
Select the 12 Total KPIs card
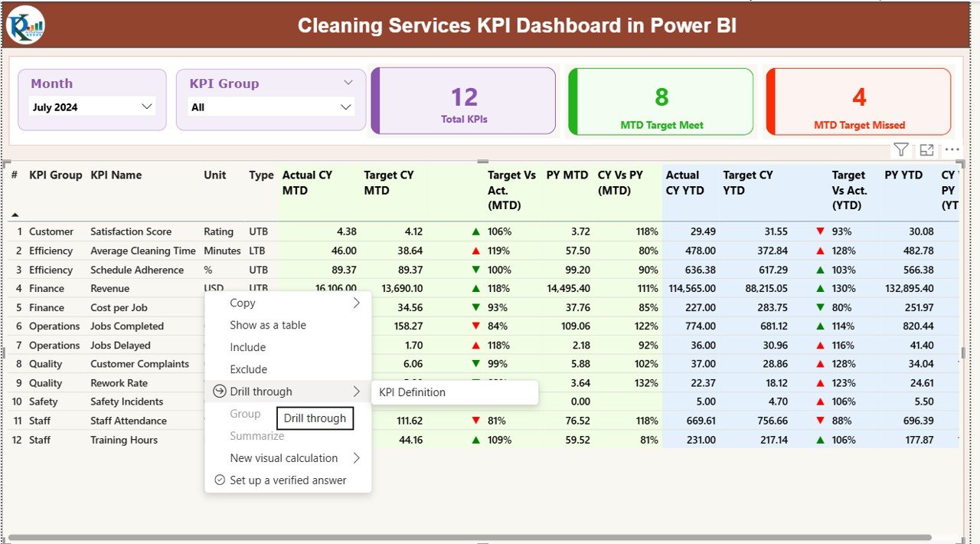coord(463,101)
